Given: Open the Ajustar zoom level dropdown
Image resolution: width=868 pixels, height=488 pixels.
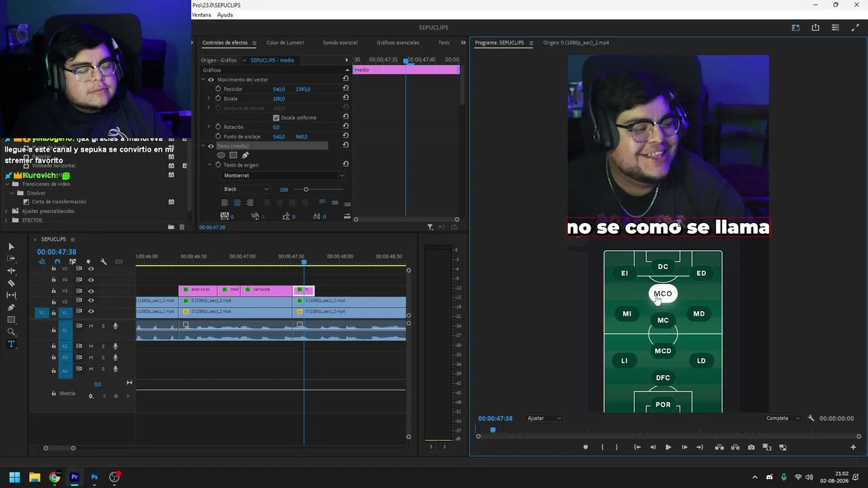Looking at the screenshot, I should pos(545,418).
